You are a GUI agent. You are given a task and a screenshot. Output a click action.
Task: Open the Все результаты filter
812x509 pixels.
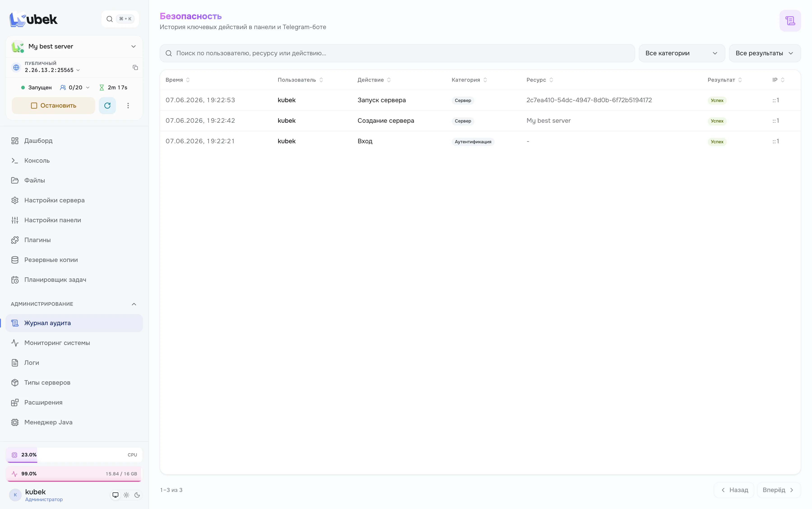[765, 53]
